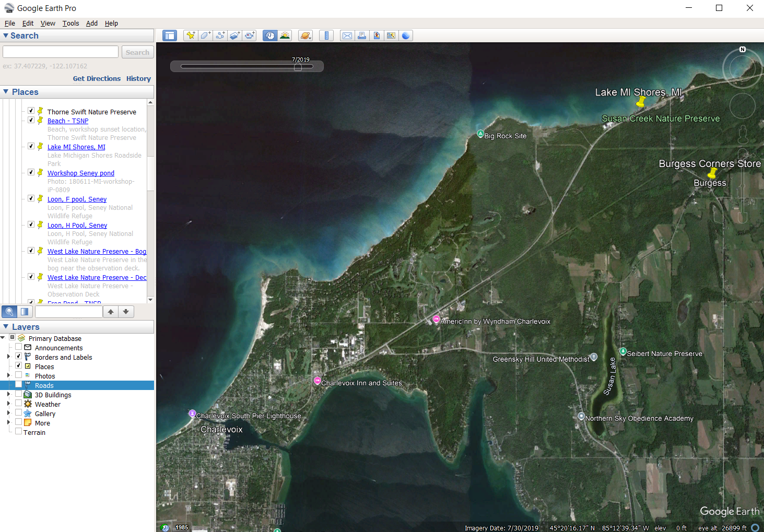Open Loon, F pool, Seney link
Screen dimensions: 764x532
coord(77,199)
